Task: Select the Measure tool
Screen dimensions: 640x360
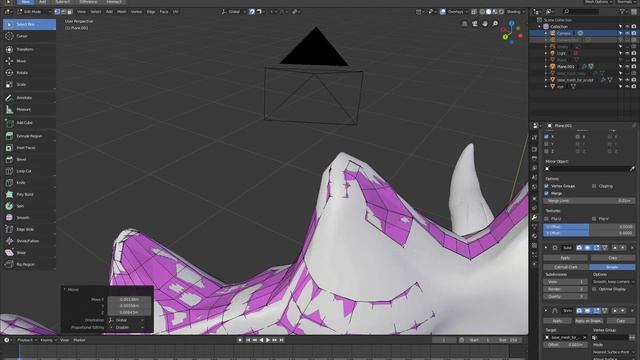Action: point(29,109)
